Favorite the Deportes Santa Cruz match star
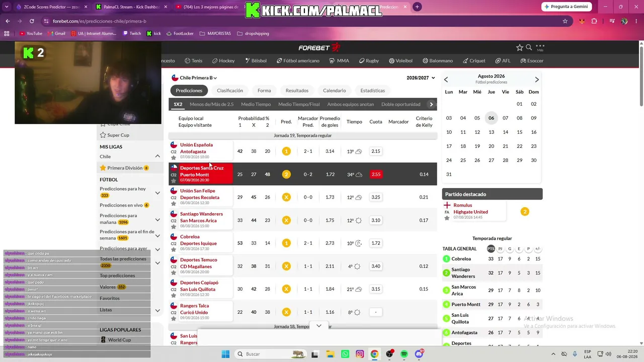 174,180
